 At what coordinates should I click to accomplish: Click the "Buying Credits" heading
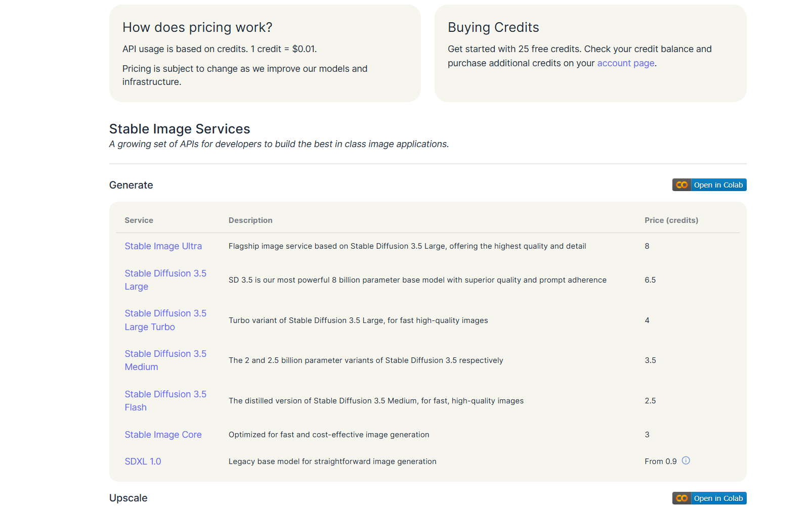click(x=493, y=27)
